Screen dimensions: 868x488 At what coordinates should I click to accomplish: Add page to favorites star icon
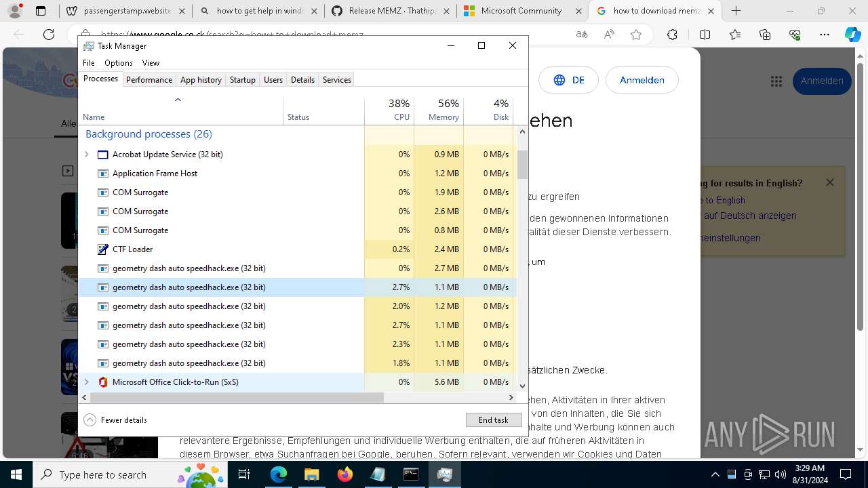click(x=636, y=35)
